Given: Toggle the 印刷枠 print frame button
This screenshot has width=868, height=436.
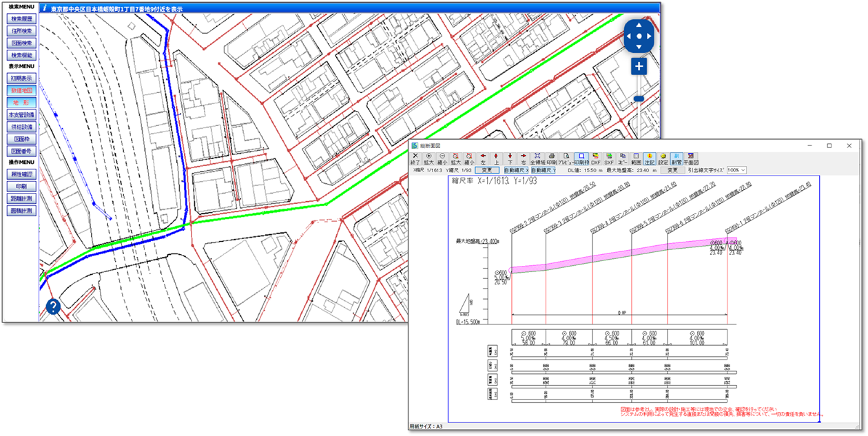Looking at the screenshot, I should click(581, 158).
